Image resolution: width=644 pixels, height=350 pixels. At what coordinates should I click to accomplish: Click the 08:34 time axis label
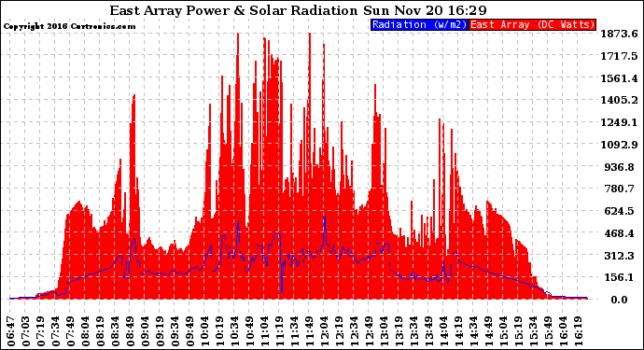116,331
